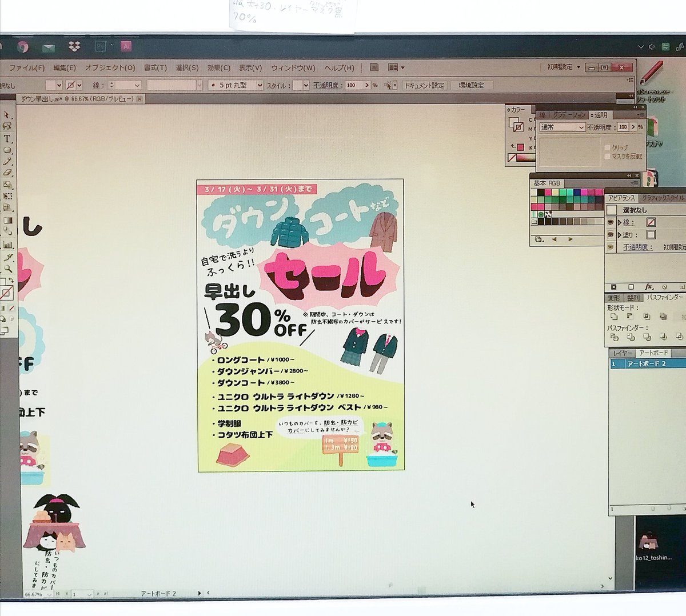Viewport: 686px width, 616px height.
Task: Select the Zoom magnifier tool
Action: pyautogui.click(x=8, y=268)
